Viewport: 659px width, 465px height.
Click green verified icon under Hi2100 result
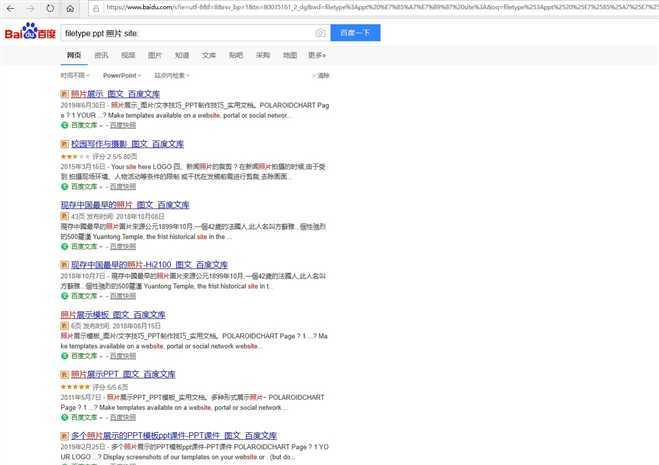coord(64,296)
